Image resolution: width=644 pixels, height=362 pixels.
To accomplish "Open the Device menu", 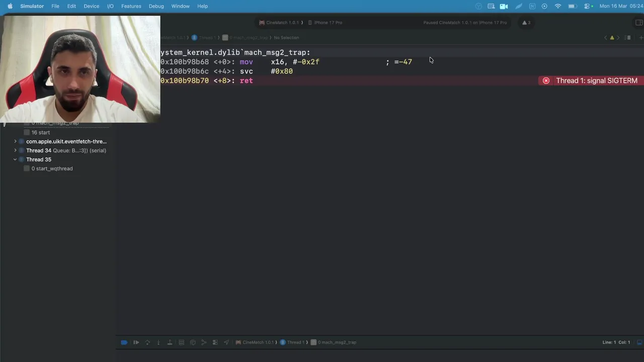I will click(91, 6).
